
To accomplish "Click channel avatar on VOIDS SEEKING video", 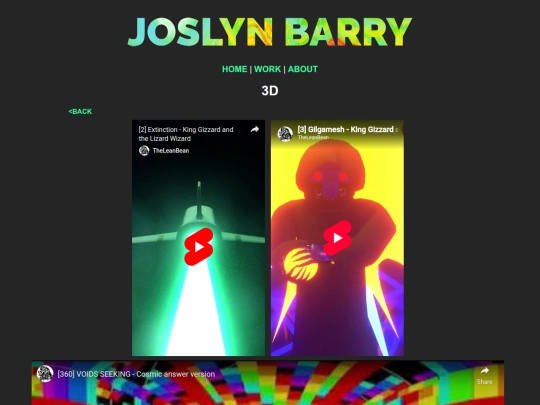I will (x=45, y=374).
